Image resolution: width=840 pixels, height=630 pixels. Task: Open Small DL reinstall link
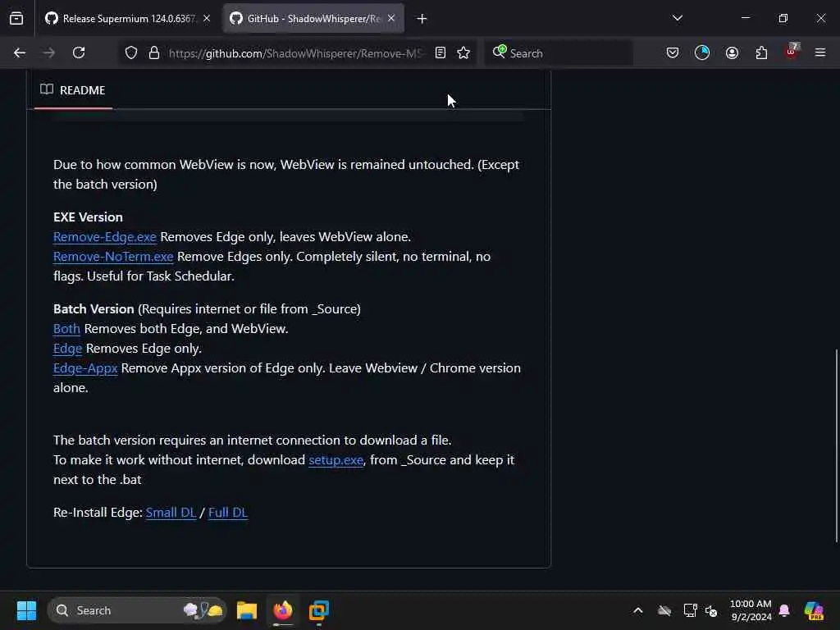[171, 513]
